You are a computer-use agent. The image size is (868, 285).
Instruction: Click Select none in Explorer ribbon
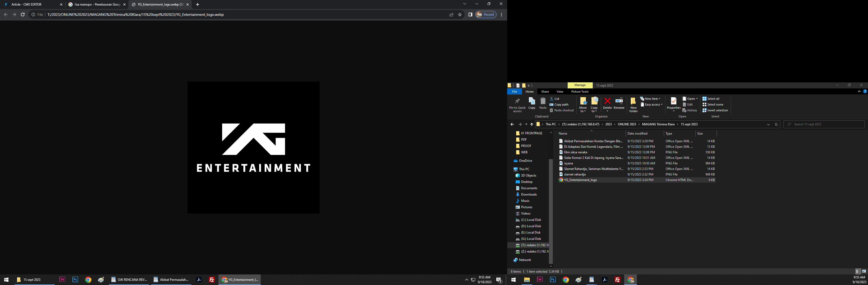713,105
